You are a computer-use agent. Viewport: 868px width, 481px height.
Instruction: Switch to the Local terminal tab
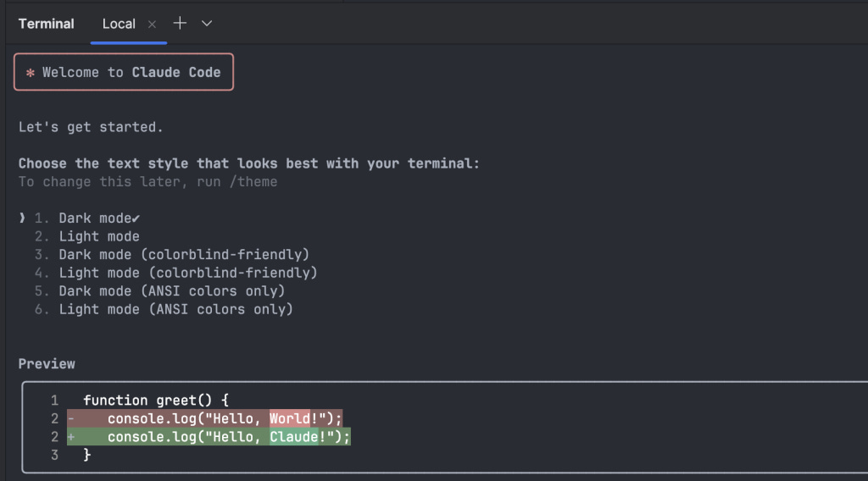[119, 24]
